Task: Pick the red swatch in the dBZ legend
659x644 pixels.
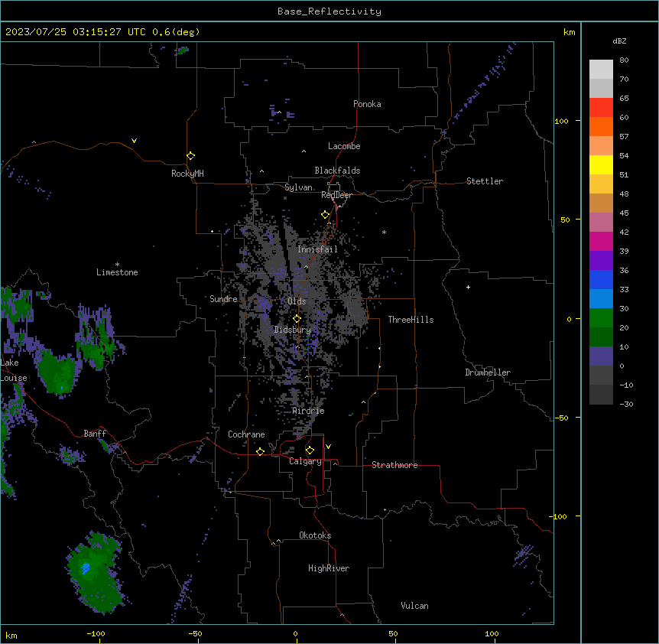Action: (601, 108)
